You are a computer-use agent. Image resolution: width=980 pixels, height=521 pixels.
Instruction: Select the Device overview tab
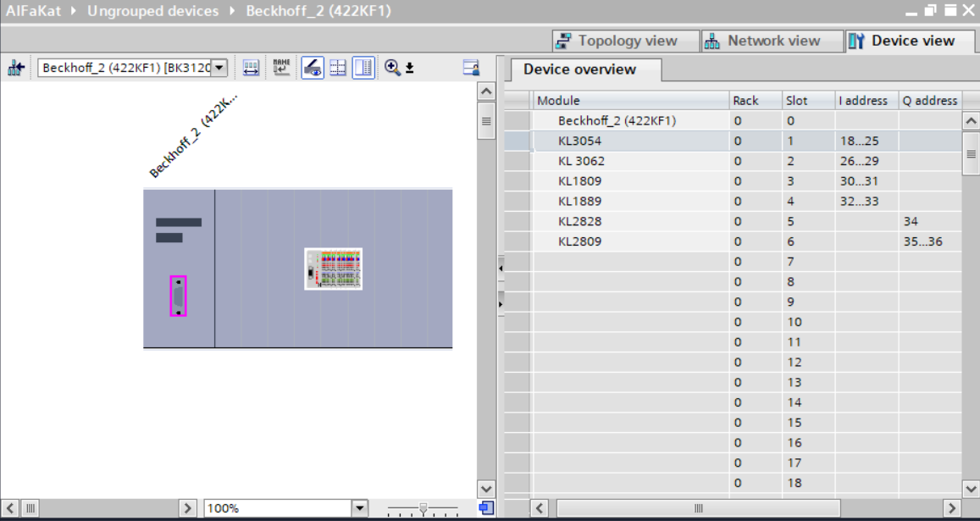[x=585, y=69]
